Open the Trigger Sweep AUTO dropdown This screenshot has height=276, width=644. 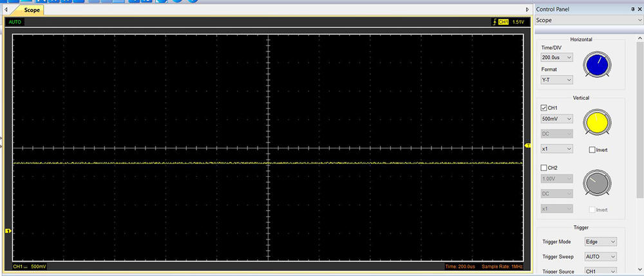[x=600, y=257]
